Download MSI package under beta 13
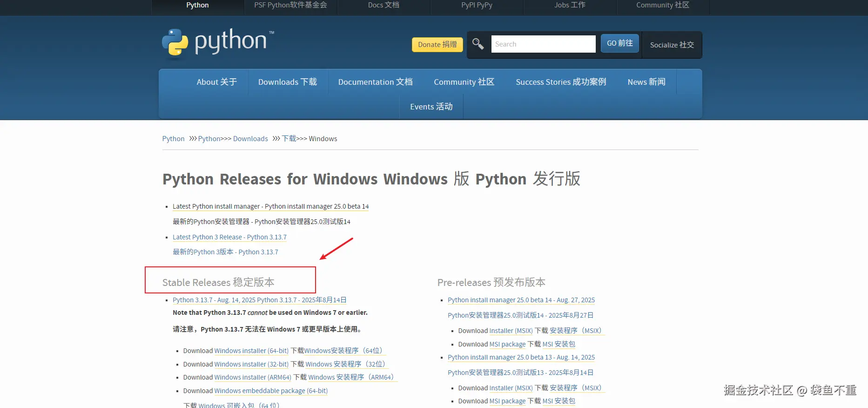Viewport: 868px width, 408px height. point(507,401)
